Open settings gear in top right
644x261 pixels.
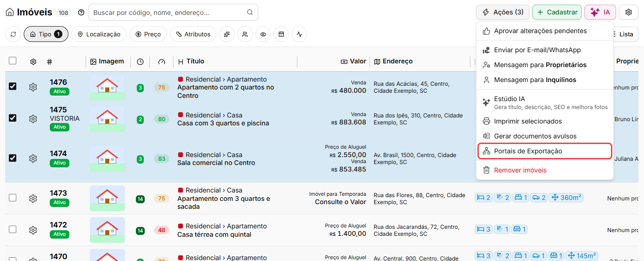(x=629, y=12)
